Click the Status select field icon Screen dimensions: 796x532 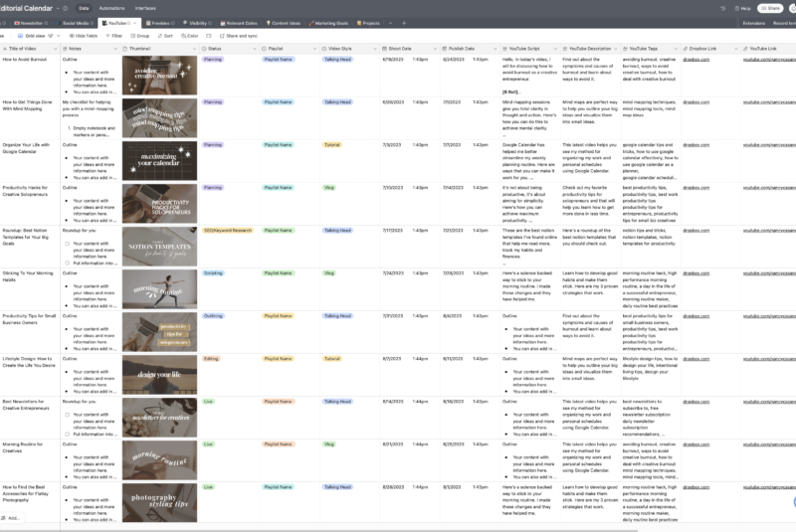(x=204, y=49)
